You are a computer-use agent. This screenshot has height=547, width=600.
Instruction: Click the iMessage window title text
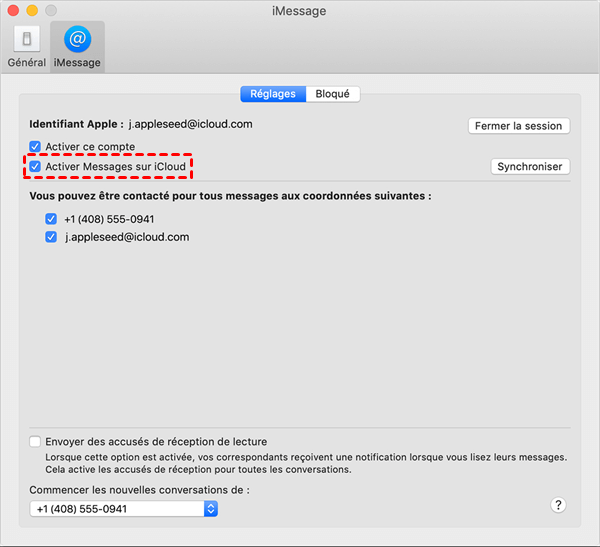(x=299, y=11)
